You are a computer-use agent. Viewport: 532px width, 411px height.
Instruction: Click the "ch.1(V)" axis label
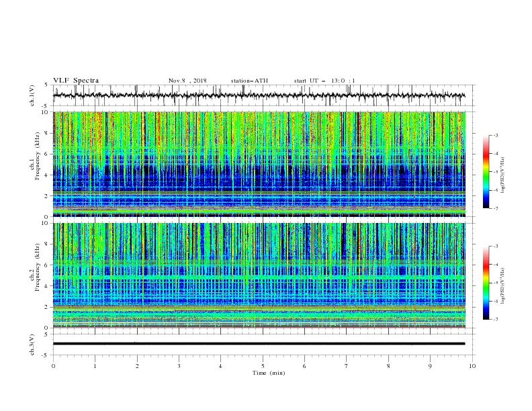click(x=32, y=95)
